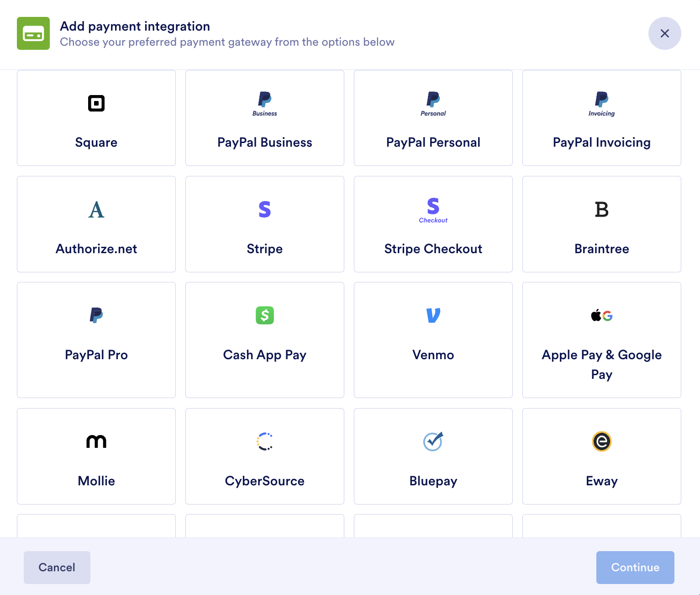Select the PayPal Business logo
This screenshot has width=700, height=595.
tap(265, 104)
